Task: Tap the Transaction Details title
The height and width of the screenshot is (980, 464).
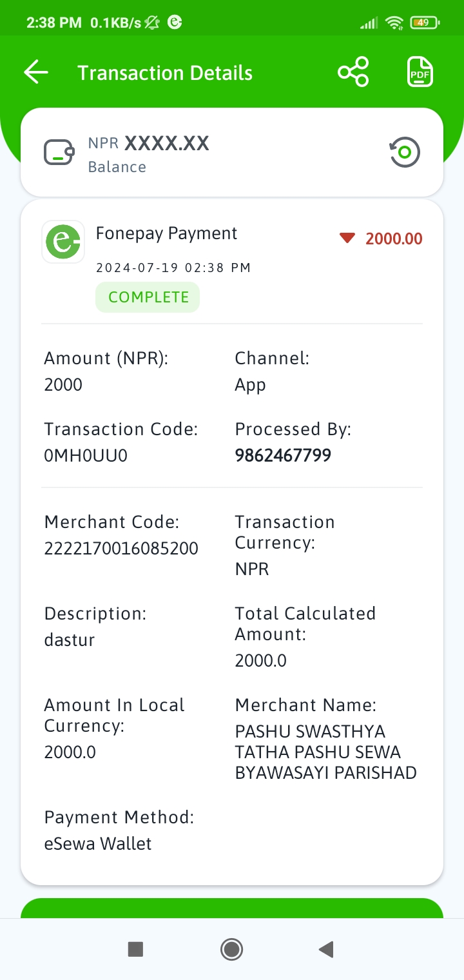Action: 165,73
